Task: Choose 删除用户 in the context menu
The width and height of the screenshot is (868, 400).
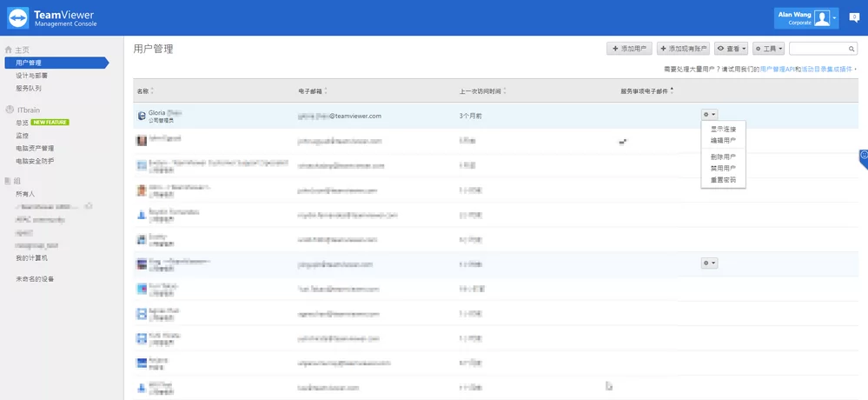Action: tap(723, 157)
